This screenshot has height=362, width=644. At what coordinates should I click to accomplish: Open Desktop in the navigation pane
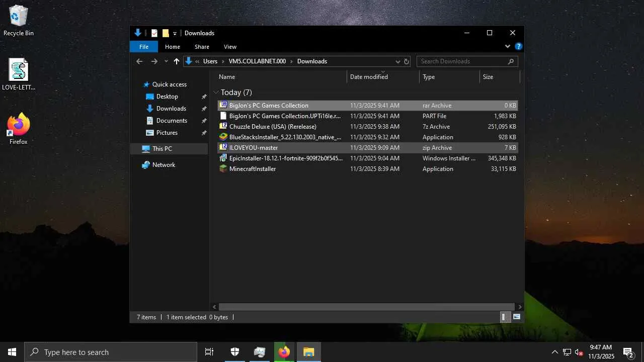167,97
